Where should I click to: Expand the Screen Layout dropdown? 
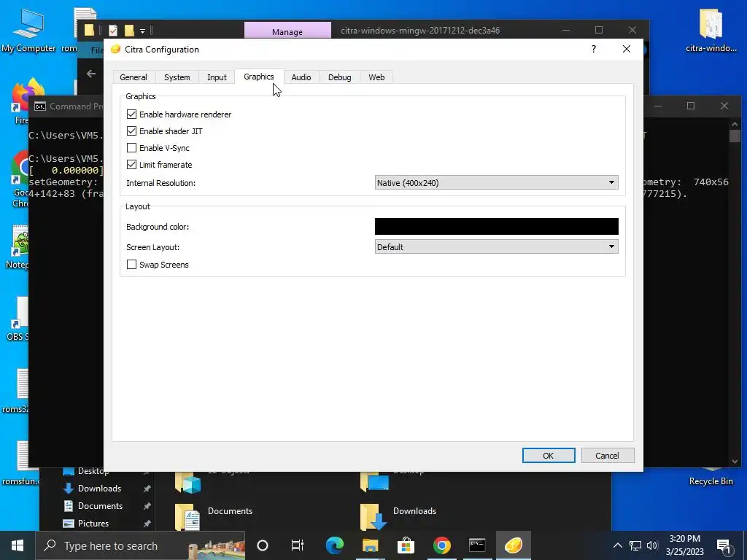[496, 246]
